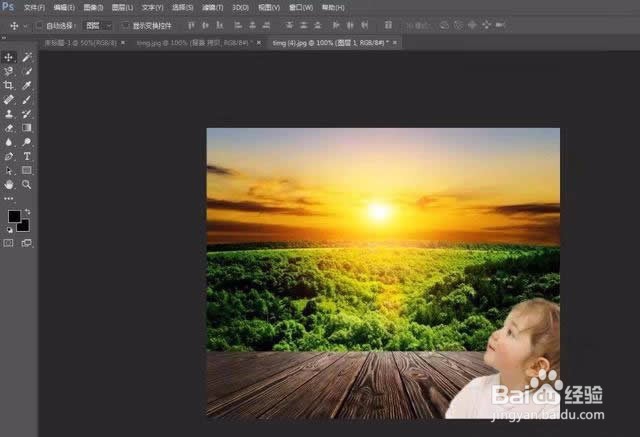Open the Edit Toolbar three-dots button
Screen dimensions: 640x437
(9, 199)
